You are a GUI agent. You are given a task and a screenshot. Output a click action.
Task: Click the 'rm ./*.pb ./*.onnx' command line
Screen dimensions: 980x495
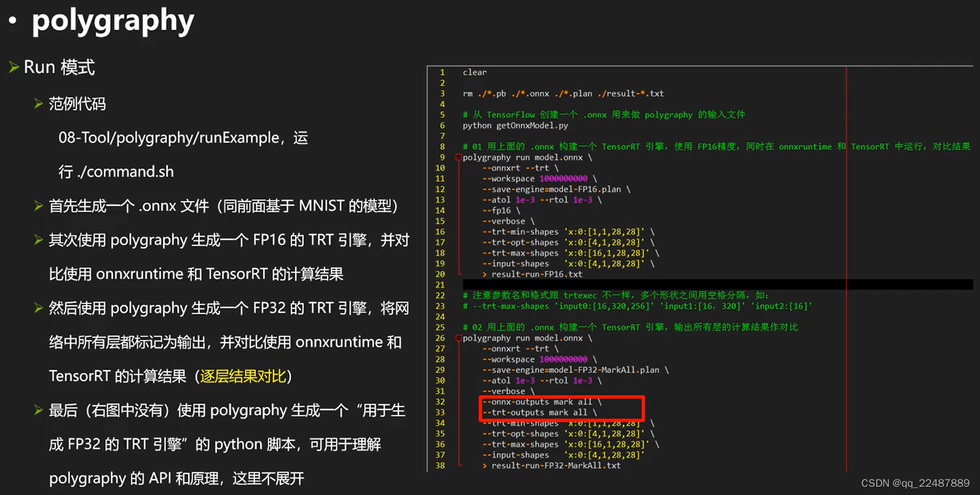click(563, 94)
